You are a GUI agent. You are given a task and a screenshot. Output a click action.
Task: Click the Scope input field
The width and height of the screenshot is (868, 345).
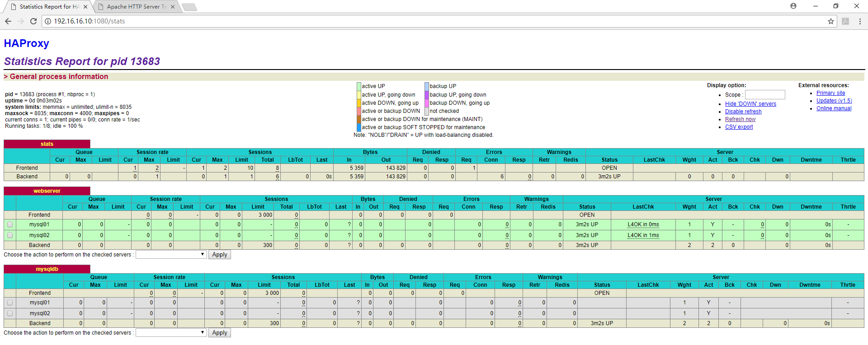(764, 95)
